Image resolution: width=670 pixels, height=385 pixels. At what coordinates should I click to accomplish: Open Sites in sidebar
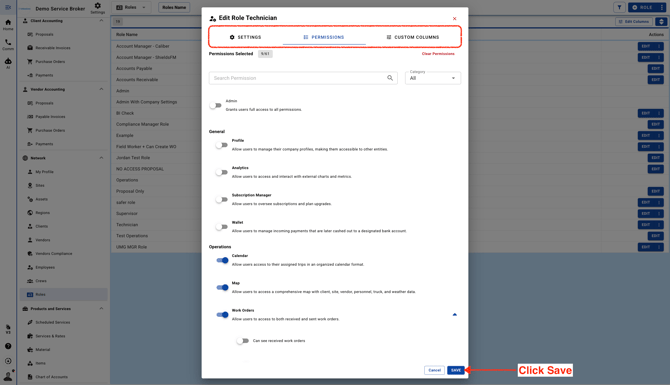(40, 185)
